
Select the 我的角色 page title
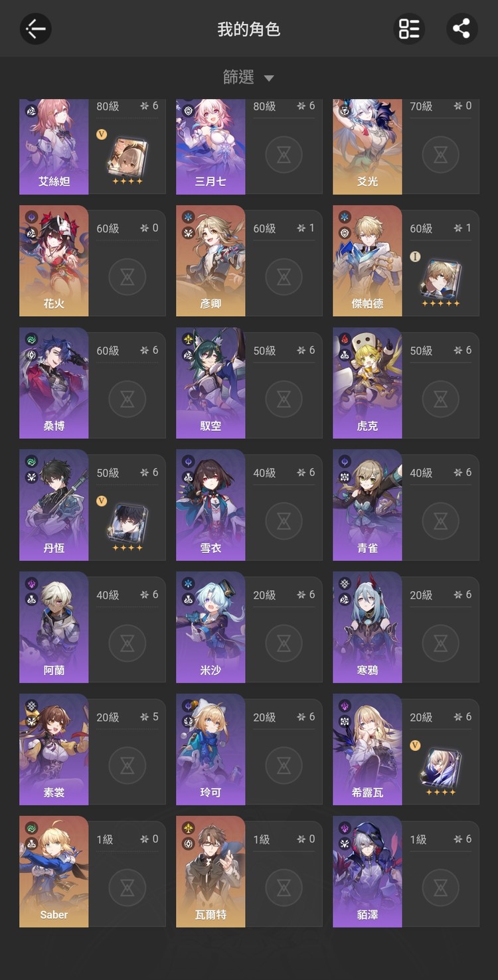click(x=249, y=29)
